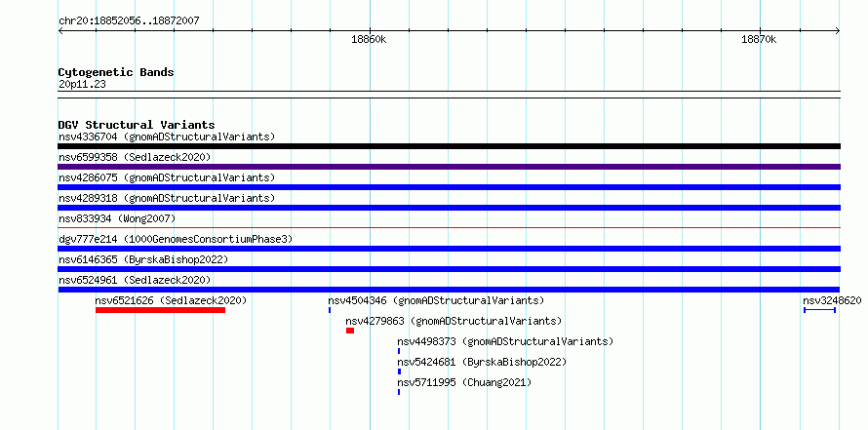The height and width of the screenshot is (430, 868).
Task: Click the 20p11.23 band label
Action: [82, 85]
